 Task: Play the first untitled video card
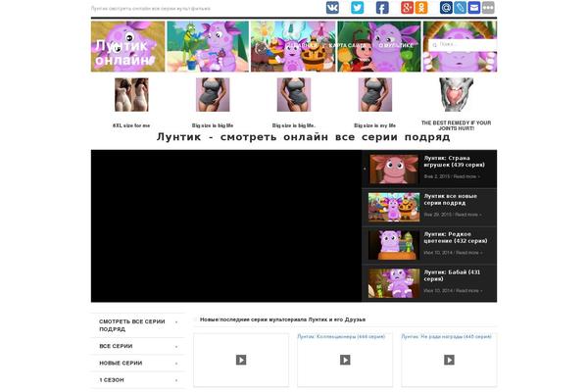click(x=241, y=360)
